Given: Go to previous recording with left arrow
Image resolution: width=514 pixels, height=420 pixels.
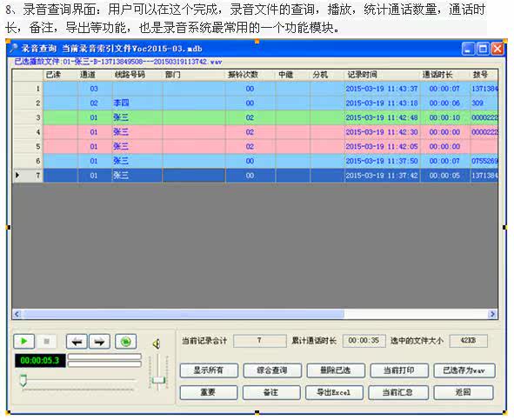Looking at the screenshot, I should click(x=77, y=342).
